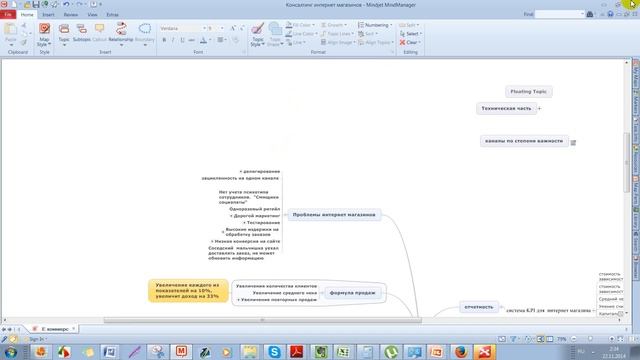This screenshot has width=640, height=360.
Task: Open the File menu tab
Action: pos(8,15)
